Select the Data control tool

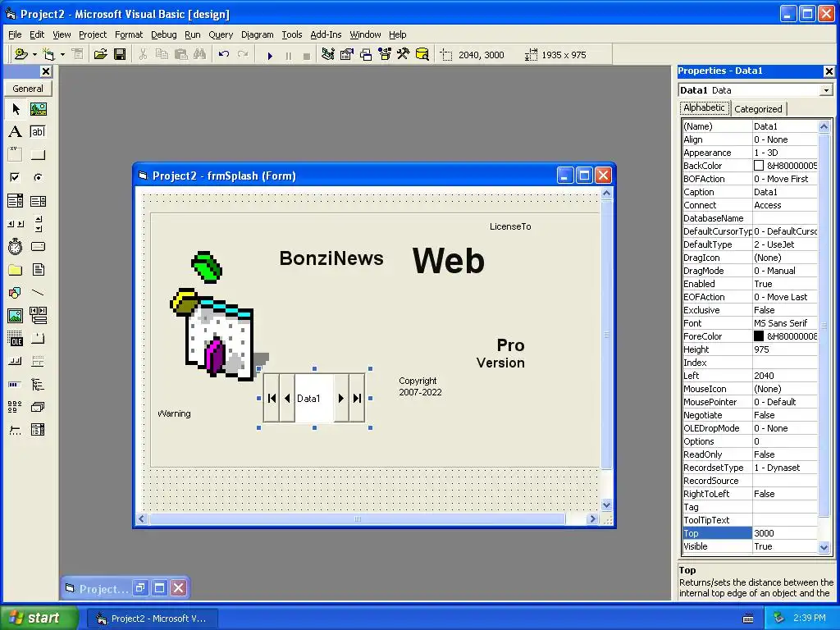[x=38, y=316]
